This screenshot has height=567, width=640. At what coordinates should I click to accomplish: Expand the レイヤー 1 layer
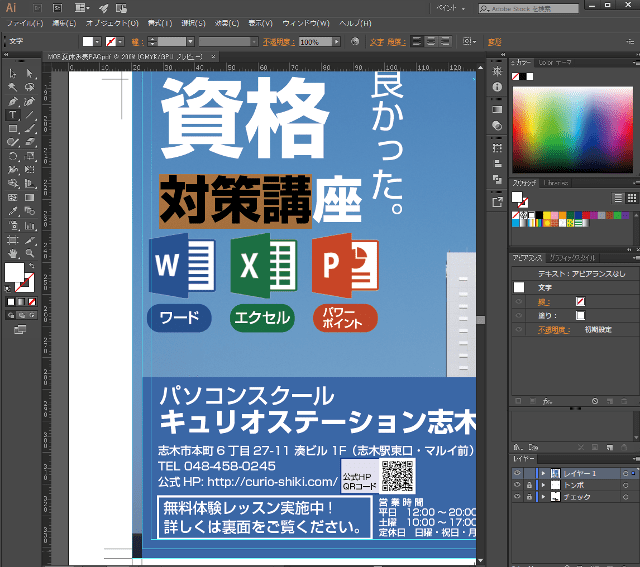[x=543, y=474]
